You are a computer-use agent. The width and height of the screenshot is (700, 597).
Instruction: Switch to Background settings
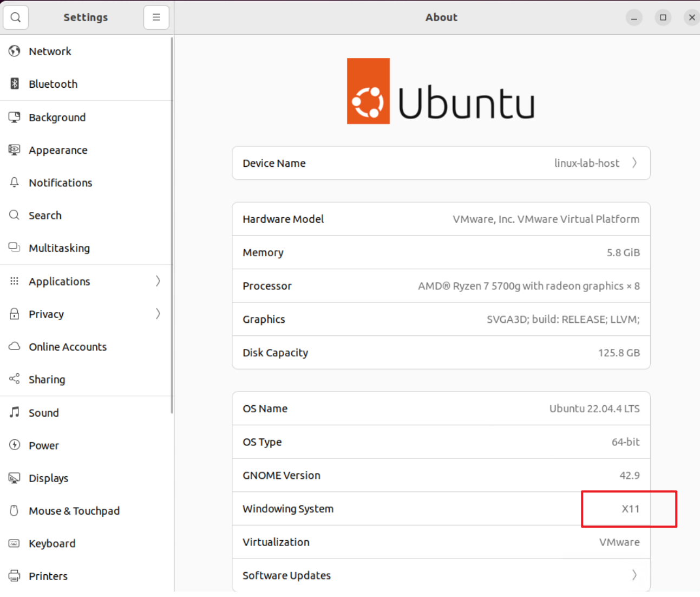(87, 117)
